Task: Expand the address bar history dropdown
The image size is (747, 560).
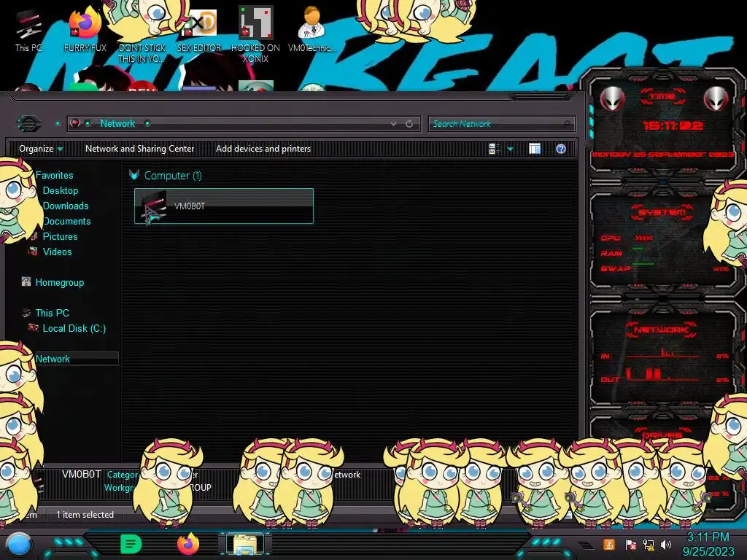Action: tap(393, 124)
